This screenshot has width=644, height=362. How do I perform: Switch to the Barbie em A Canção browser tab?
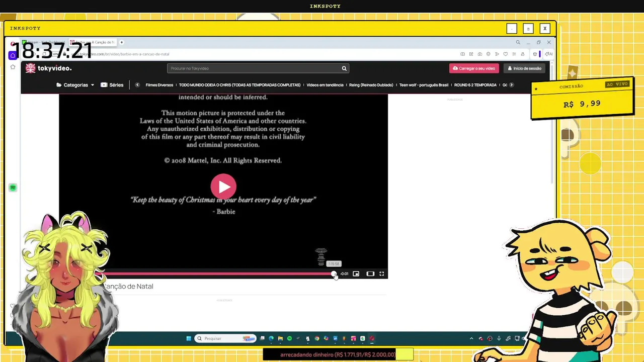pos(93,42)
